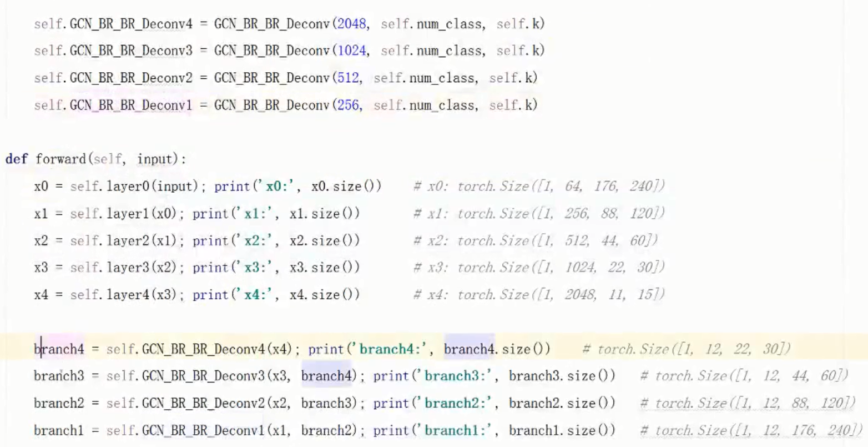Select the x3 size comment showing 1024 channels
868x447 pixels.
click(x=538, y=267)
